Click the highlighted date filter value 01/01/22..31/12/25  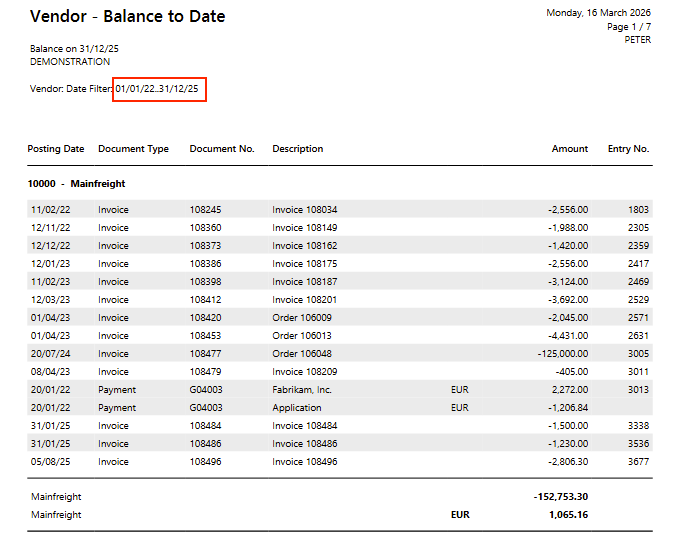click(x=159, y=89)
